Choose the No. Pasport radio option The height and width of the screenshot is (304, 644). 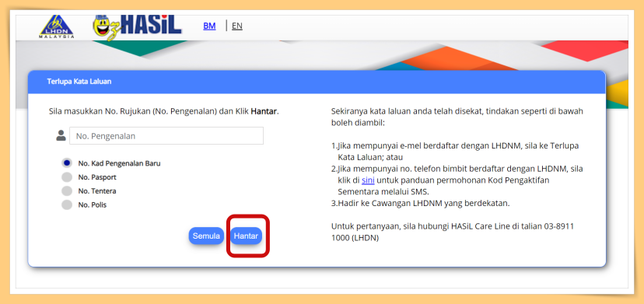(67, 177)
